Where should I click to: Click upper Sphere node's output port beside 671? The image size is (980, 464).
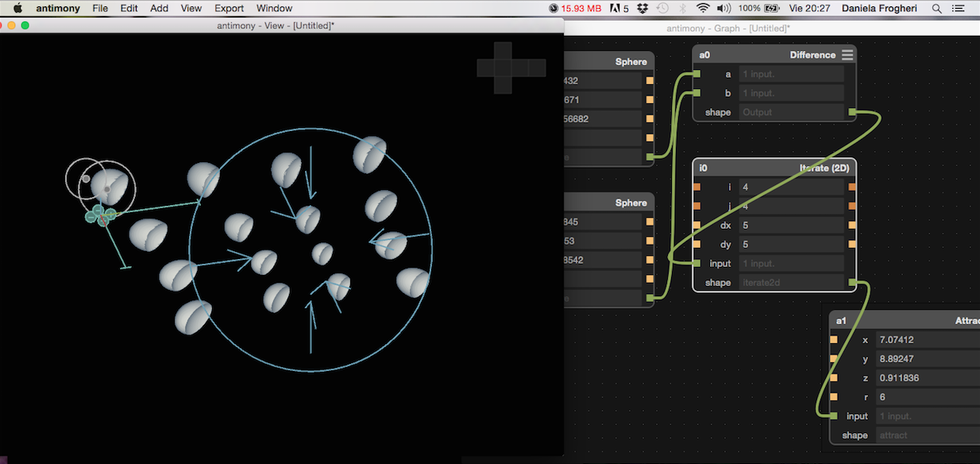(650, 100)
